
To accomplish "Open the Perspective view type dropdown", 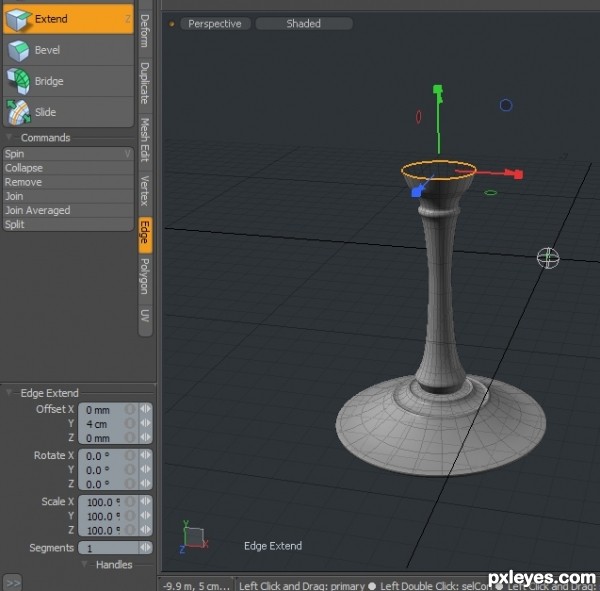I will (x=215, y=24).
